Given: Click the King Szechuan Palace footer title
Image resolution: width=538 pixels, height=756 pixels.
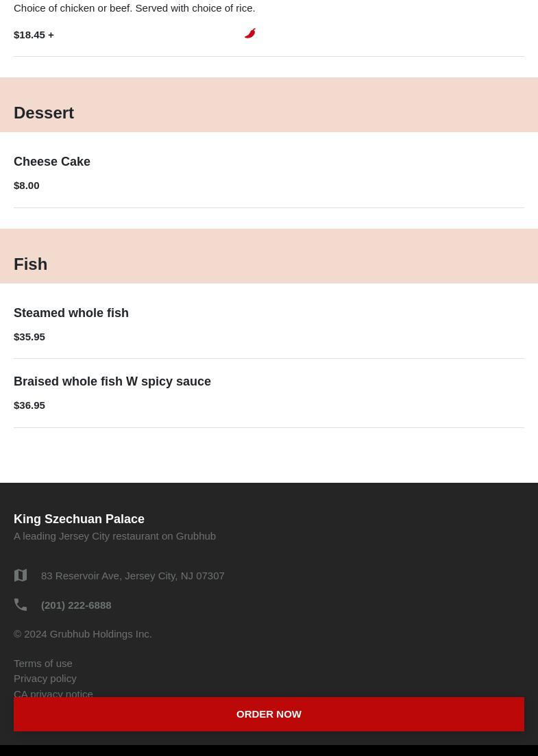Looking at the screenshot, I should [80, 519].
